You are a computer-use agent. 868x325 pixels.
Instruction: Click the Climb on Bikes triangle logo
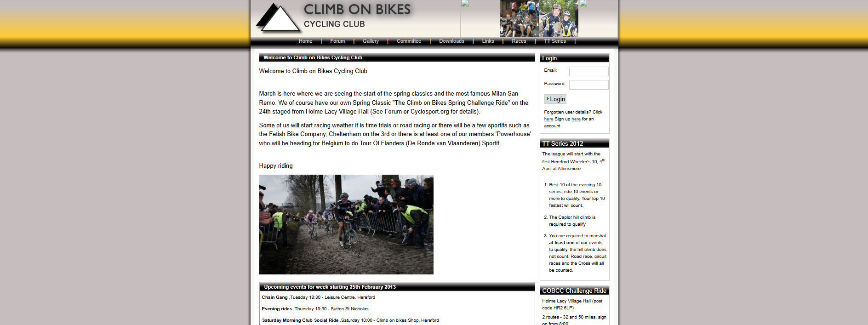[x=279, y=18]
